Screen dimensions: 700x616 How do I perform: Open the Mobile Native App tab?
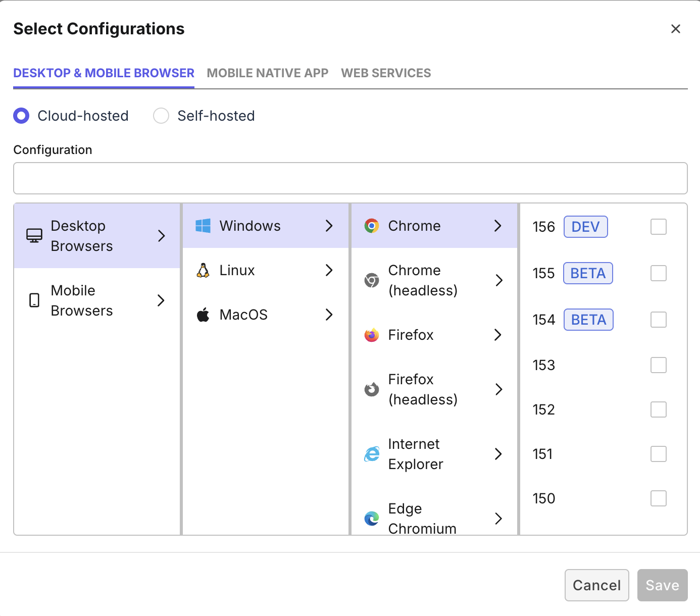point(268,73)
